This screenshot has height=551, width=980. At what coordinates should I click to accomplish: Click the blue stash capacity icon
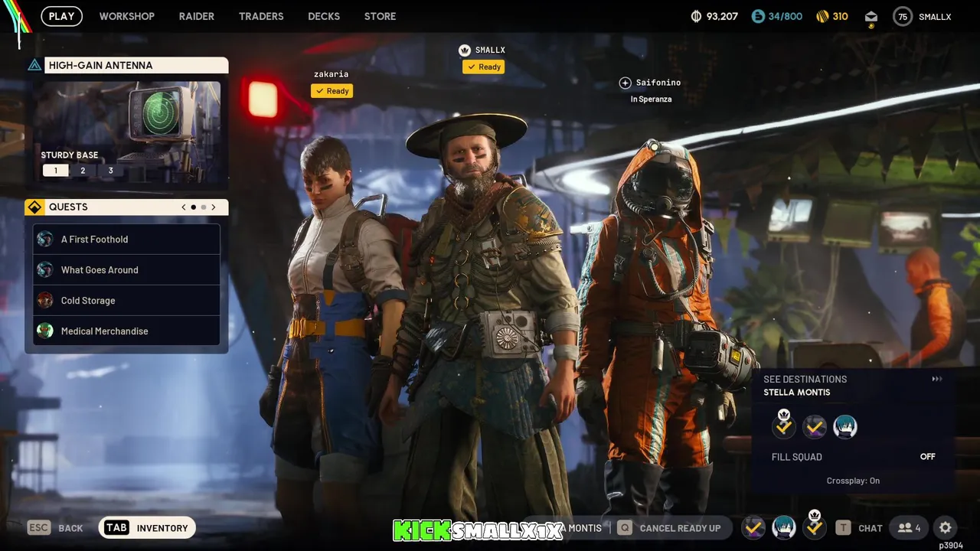(x=758, y=16)
